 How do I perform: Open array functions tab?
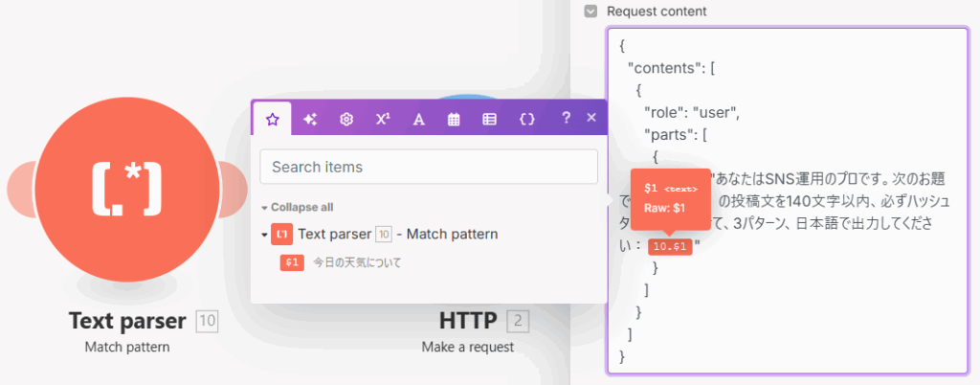click(490, 119)
